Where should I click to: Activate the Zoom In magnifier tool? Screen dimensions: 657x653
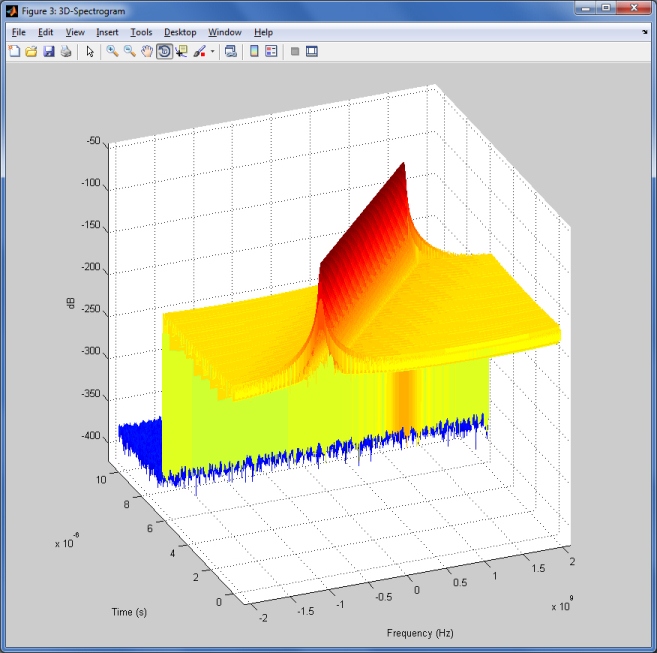pyautogui.click(x=112, y=51)
